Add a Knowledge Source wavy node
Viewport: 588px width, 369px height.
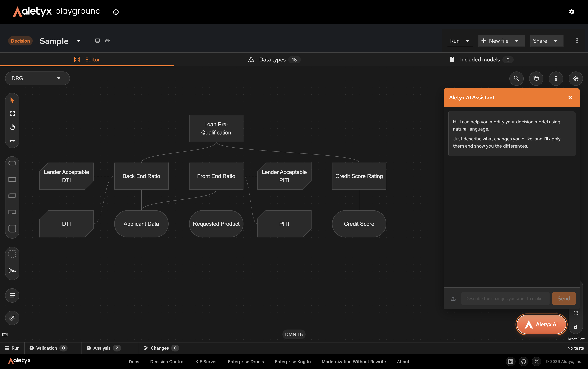(12, 212)
